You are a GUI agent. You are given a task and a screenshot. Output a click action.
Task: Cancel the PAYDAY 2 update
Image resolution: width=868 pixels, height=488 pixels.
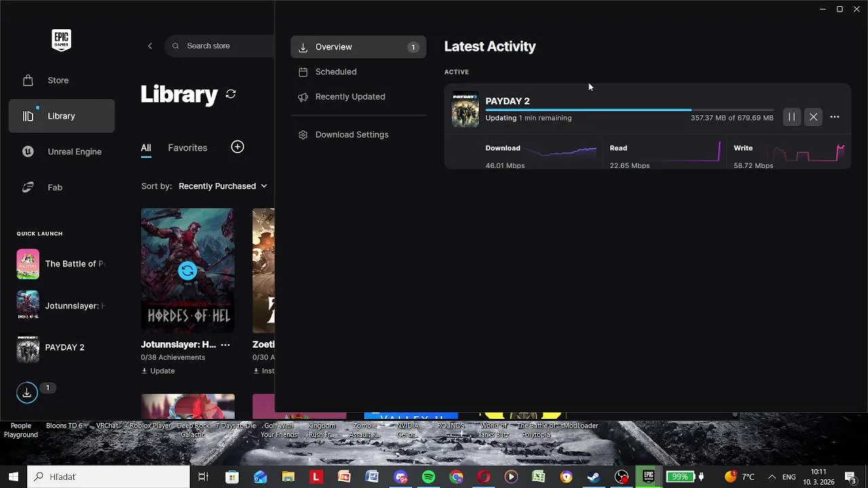coord(813,117)
